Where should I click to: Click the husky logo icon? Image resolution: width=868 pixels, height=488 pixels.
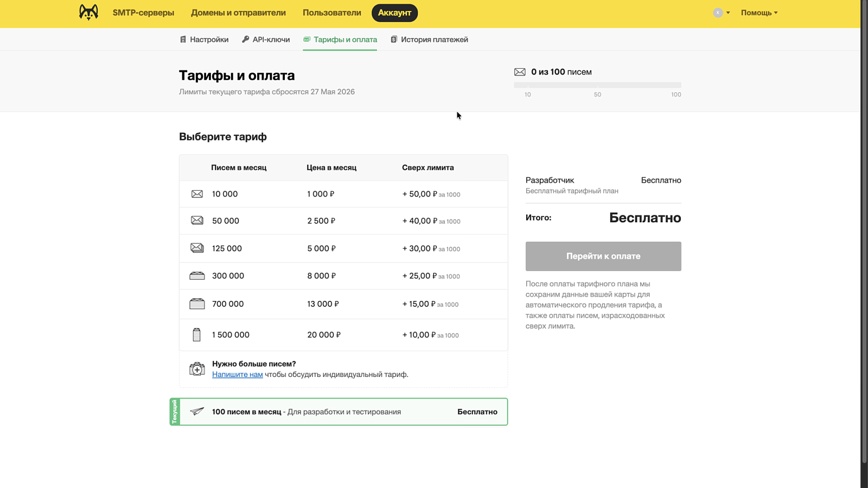coord(88,12)
